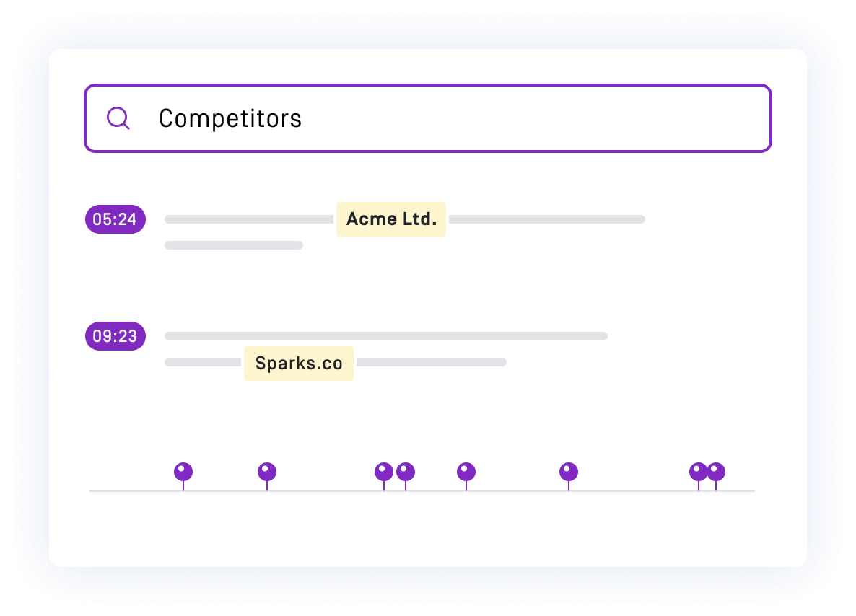Click the purple search magnifier icon
Viewport: 856px width, 616px height.
point(118,118)
